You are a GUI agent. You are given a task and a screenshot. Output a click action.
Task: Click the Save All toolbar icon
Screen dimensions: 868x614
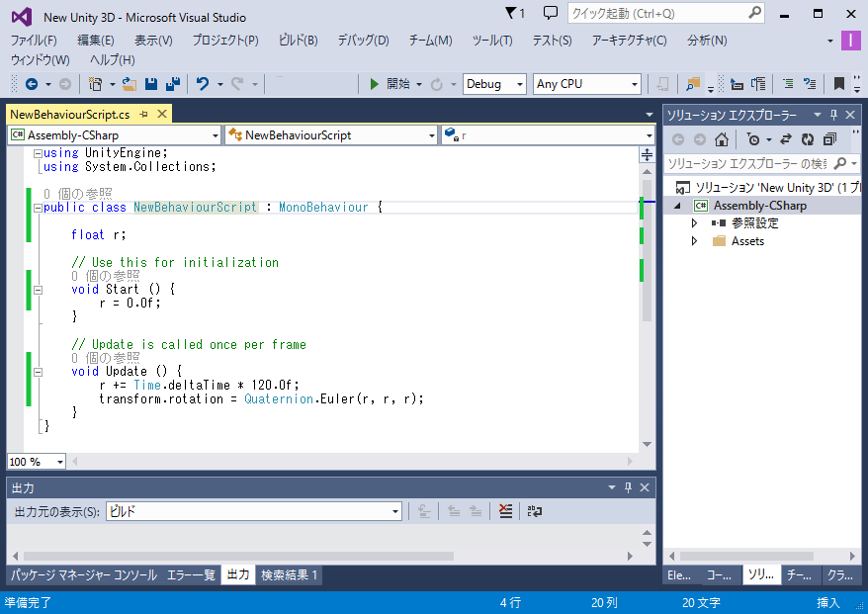[x=172, y=85]
